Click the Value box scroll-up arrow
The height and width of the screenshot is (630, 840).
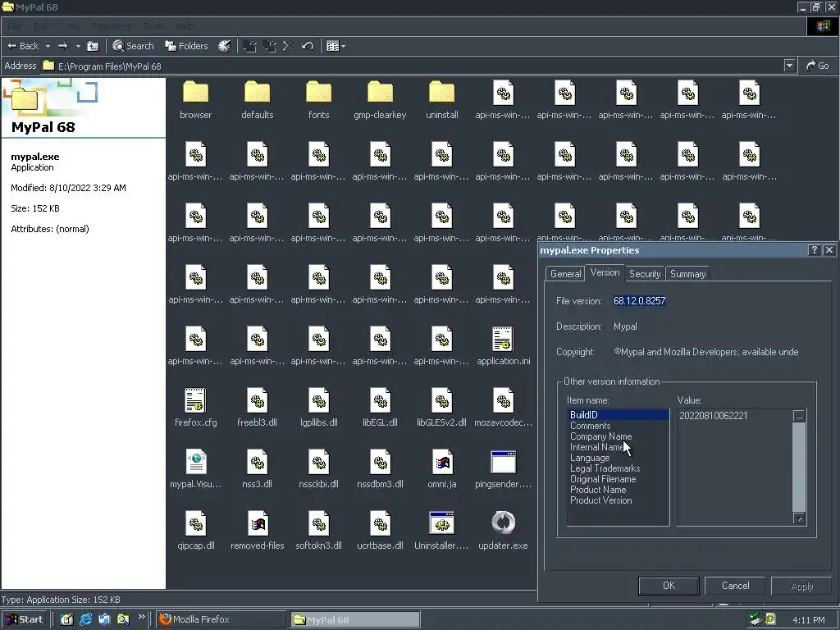tap(799, 416)
